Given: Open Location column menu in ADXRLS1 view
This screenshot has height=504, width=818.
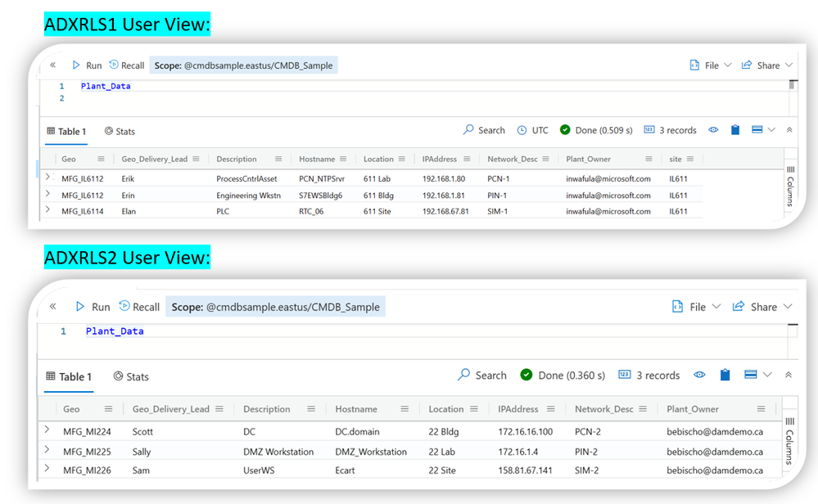Looking at the screenshot, I should coord(402,159).
